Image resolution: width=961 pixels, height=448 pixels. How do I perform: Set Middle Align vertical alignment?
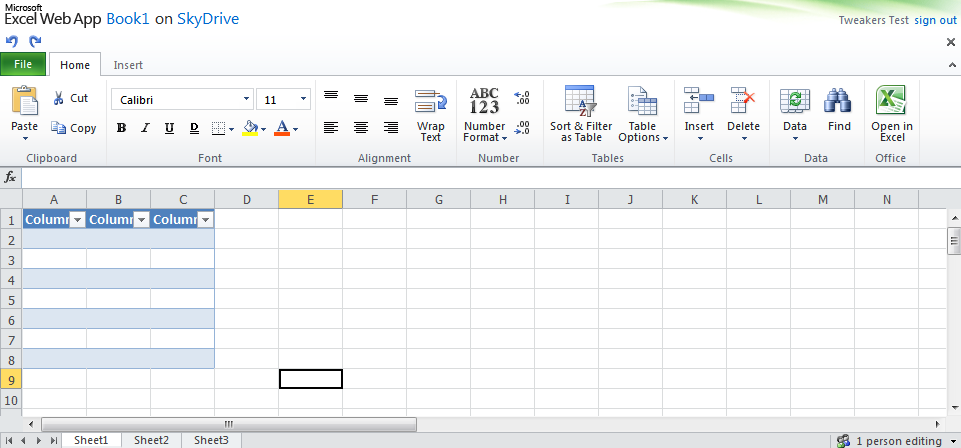tap(361, 99)
